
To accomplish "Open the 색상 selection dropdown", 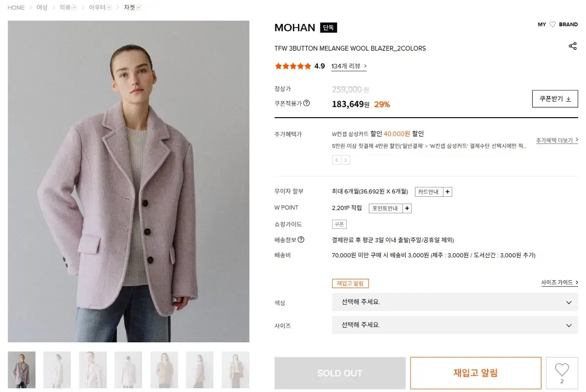I will [455, 302].
